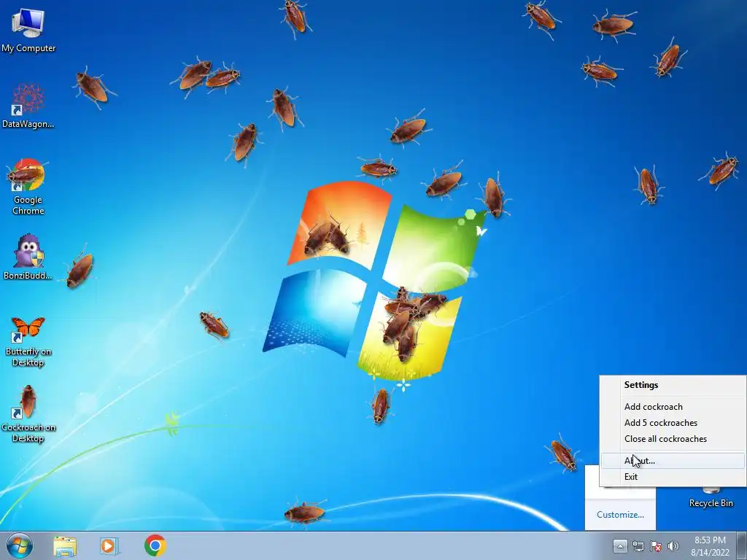Screen dimensions: 747x560
Task: Click the Customize... link
Action: (x=620, y=515)
